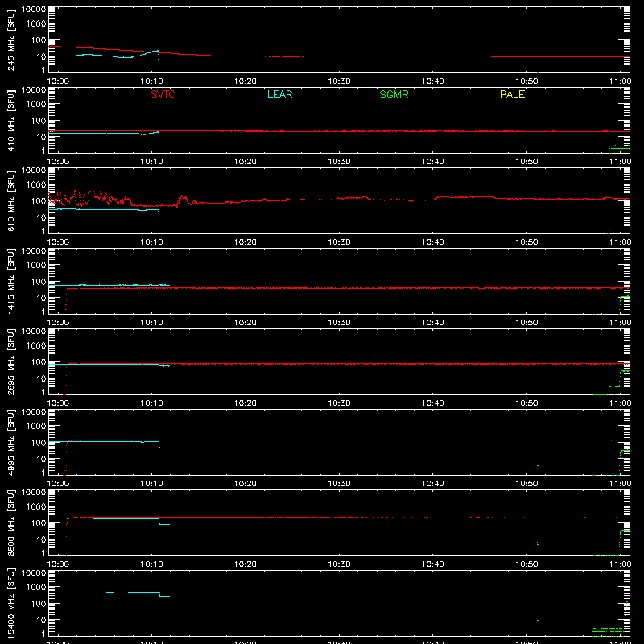Click the 10000 tick on 245 MHz axis

pos(34,10)
